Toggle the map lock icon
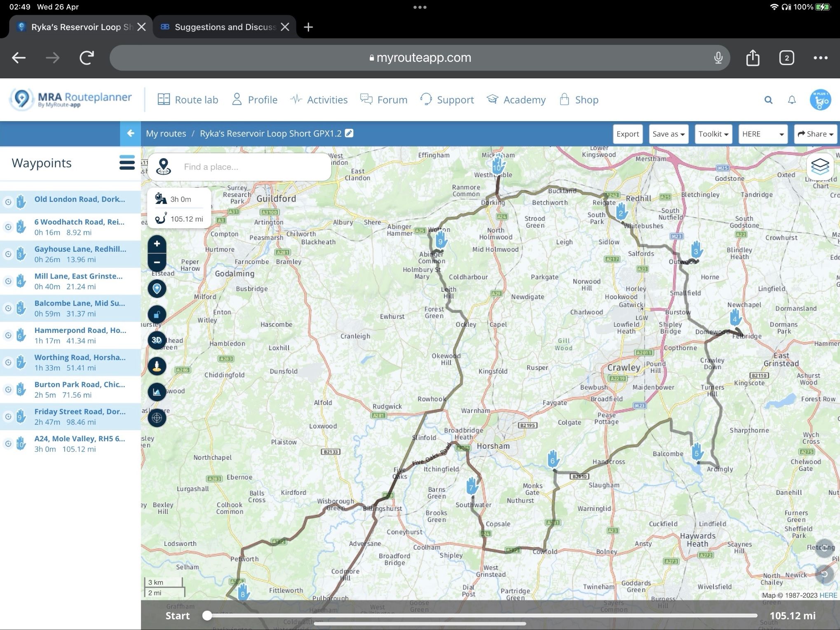The width and height of the screenshot is (840, 630). coord(157,315)
